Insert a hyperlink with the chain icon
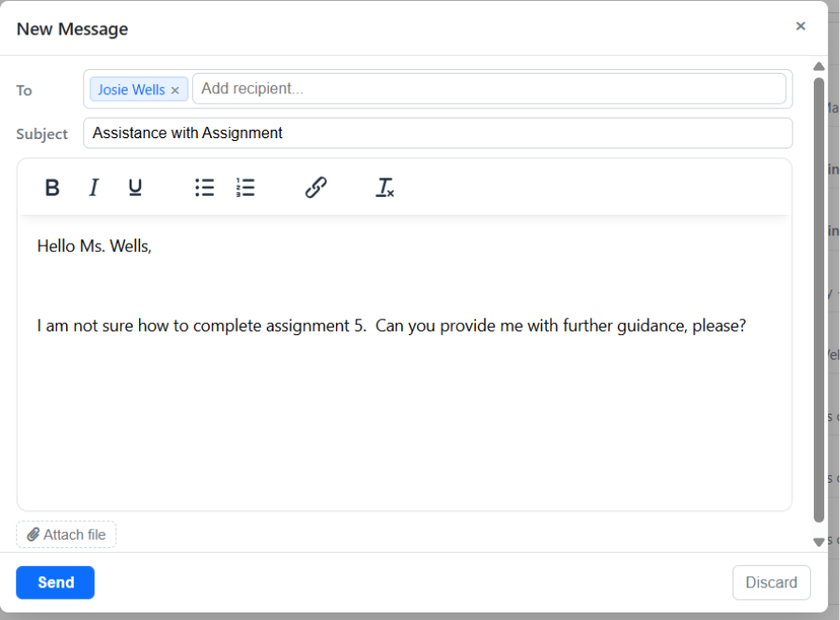The image size is (840, 620). pos(316,188)
